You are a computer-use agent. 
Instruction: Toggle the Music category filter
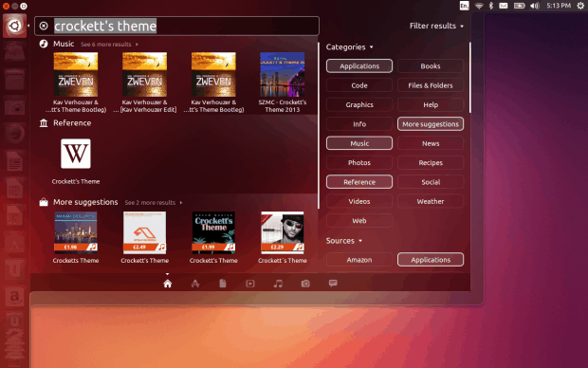click(x=359, y=143)
